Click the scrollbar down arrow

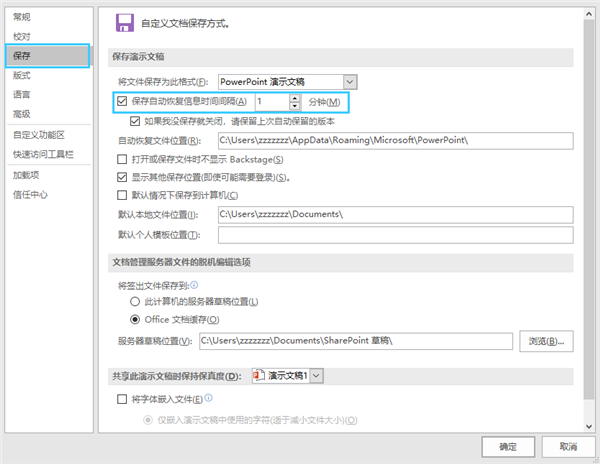pos(589,426)
